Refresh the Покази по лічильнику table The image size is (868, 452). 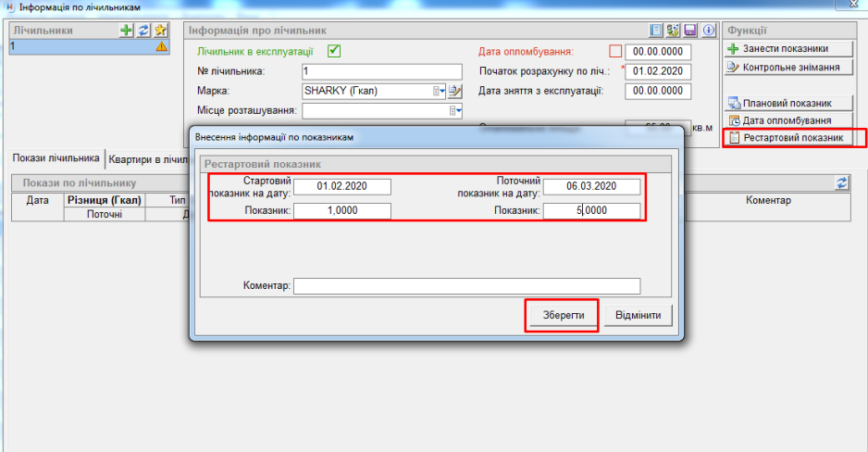[841, 183]
